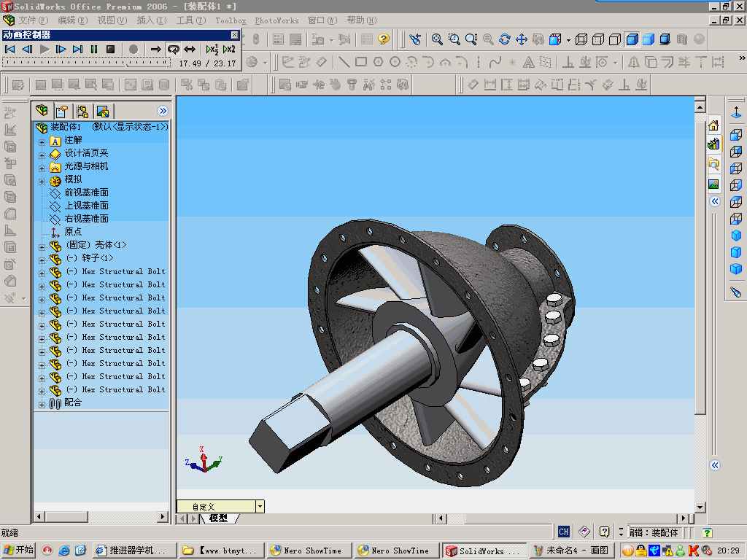Open Design Library task pane icon
Viewport: 747px width, 560px height.
(713, 144)
